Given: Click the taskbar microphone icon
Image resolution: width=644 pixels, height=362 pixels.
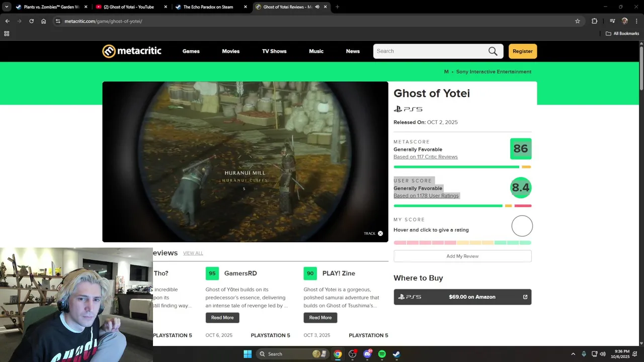Looking at the screenshot, I should coord(584,354).
